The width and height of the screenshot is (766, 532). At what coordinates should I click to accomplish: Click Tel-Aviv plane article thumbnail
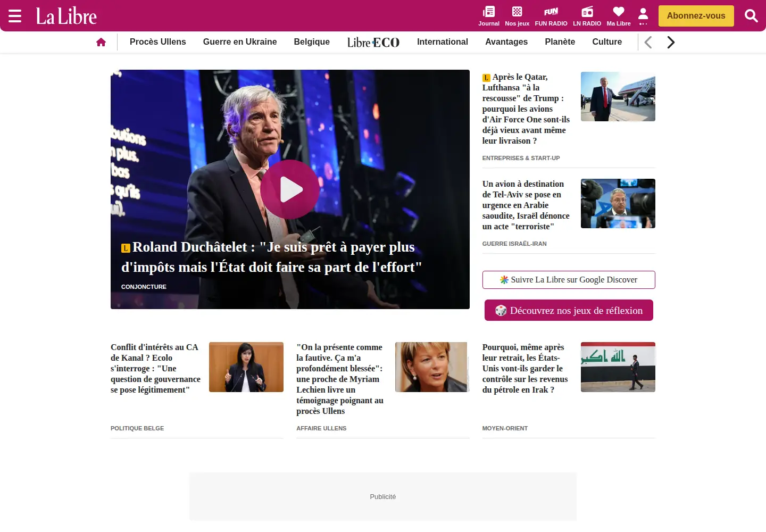(618, 203)
